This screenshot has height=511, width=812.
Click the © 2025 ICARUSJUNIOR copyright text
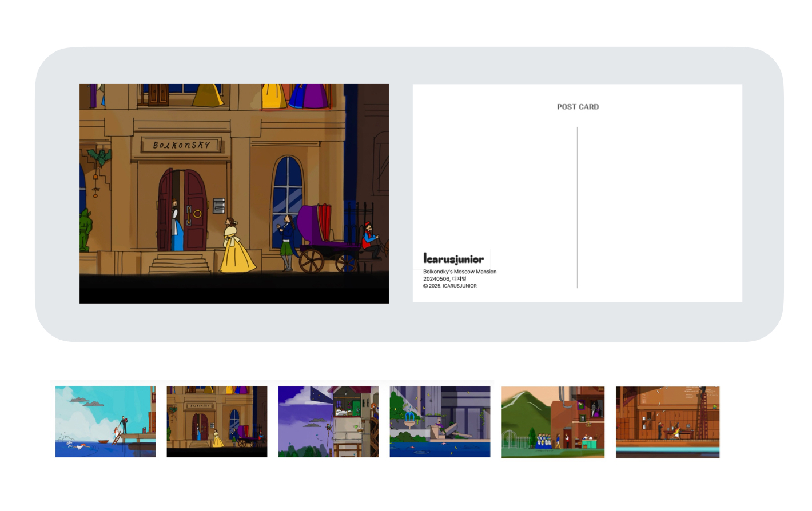tap(450, 286)
